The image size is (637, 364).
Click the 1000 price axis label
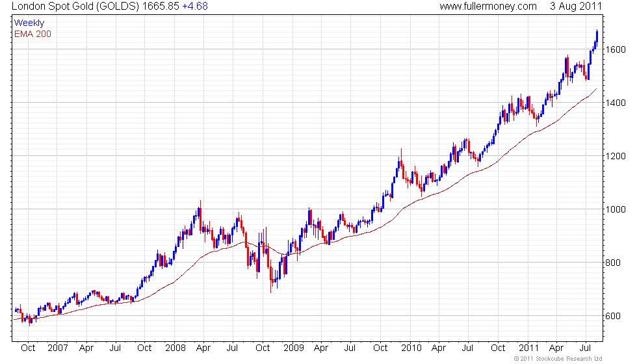tap(616, 209)
